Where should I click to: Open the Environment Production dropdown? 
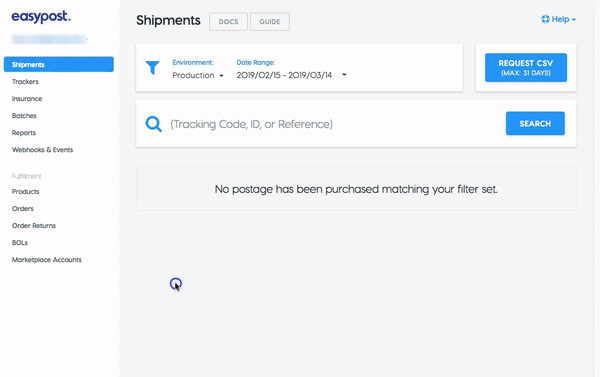tap(198, 75)
